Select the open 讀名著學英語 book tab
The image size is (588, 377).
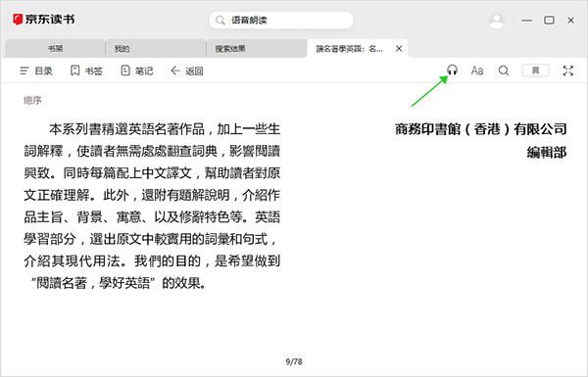[x=349, y=49]
